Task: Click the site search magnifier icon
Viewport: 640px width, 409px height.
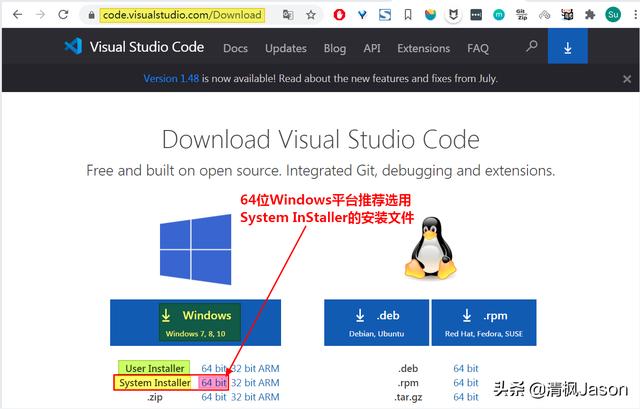Action: coord(531,46)
